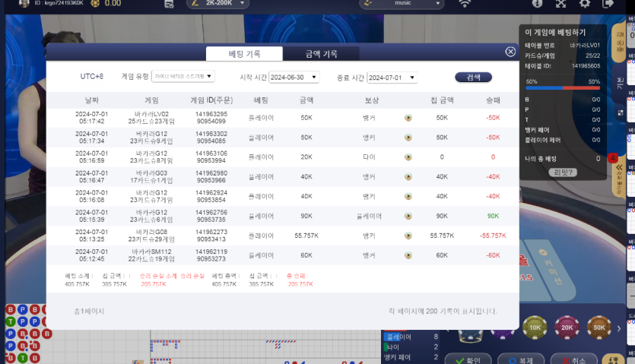The height and width of the screenshot is (364, 635).
Task: Click the 승패 column header
Action: click(493, 100)
